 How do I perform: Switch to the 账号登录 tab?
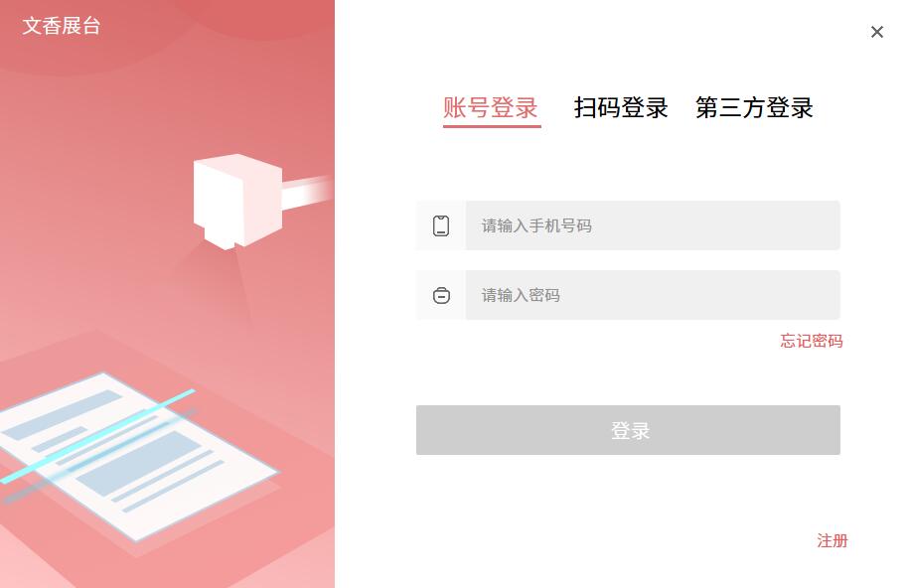(491, 107)
